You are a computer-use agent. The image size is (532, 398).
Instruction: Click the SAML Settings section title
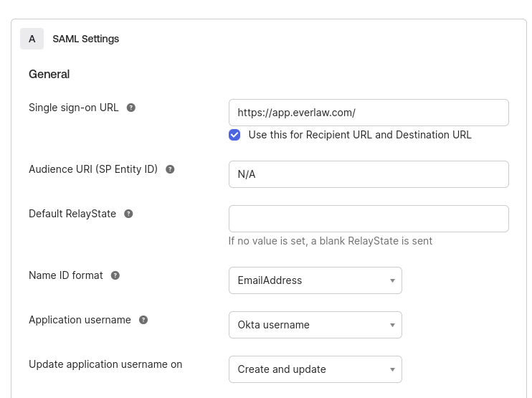pos(86,39)
